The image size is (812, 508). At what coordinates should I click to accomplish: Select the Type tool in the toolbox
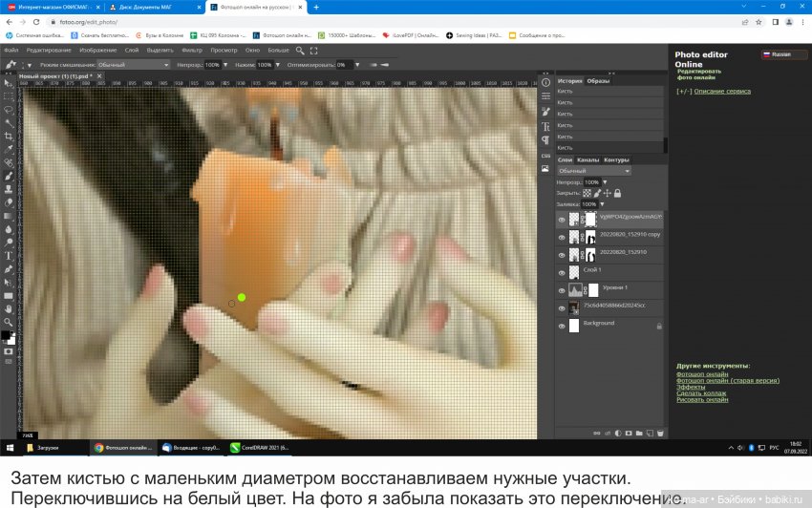pyautogui.click(x=9, y=256)
